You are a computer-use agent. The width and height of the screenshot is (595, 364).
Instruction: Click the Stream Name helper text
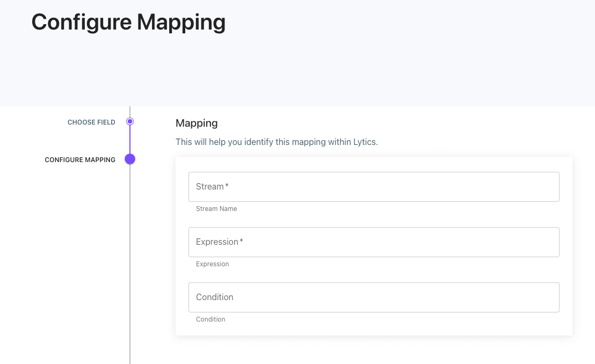[x=216, y=209]
